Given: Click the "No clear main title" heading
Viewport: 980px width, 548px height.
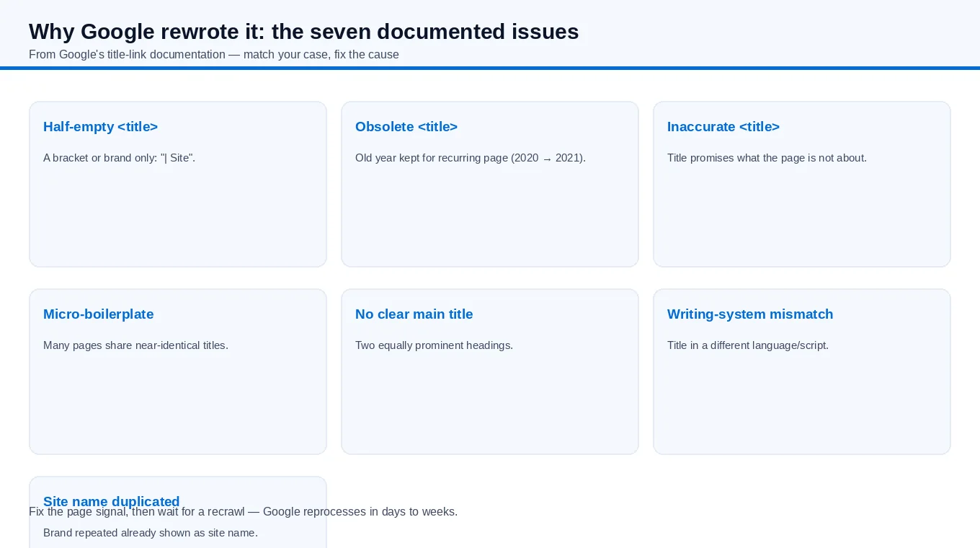Looking at the screenshot, I should [x=414, y=314].
